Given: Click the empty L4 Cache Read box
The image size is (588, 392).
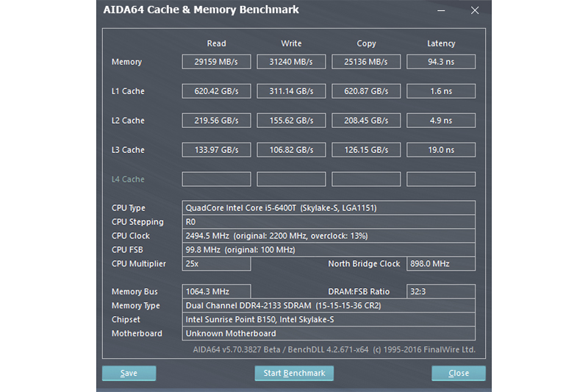Looking at the screenshot, I should click(x=216, y=179).
